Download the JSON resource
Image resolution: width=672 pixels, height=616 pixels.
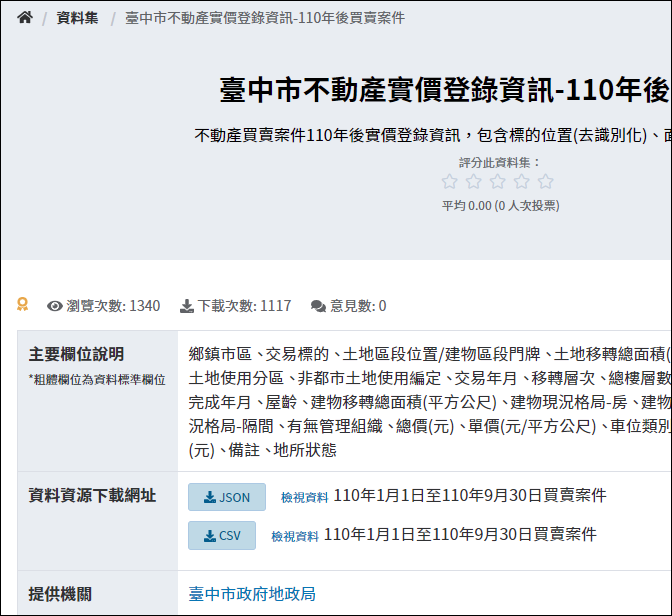click(x=227, y=497)
